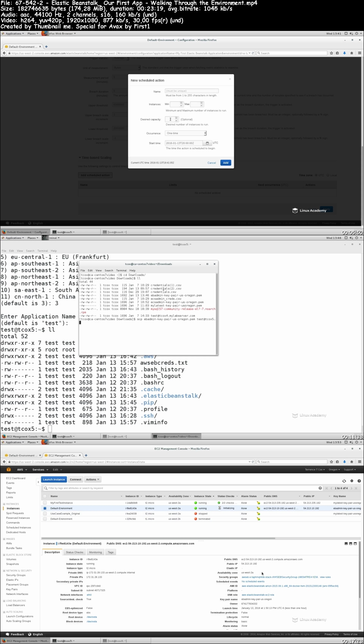Toggle the select-all checkbox in instances table header
The image size is (364, 644).
(x=45, y=496)
